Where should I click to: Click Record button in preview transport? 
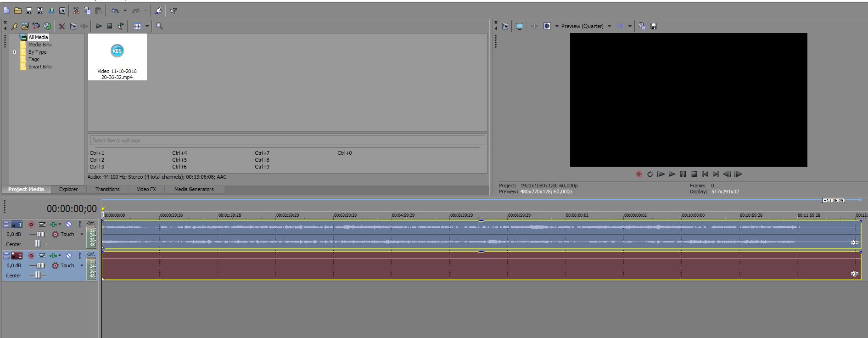(x=638, y=174)
